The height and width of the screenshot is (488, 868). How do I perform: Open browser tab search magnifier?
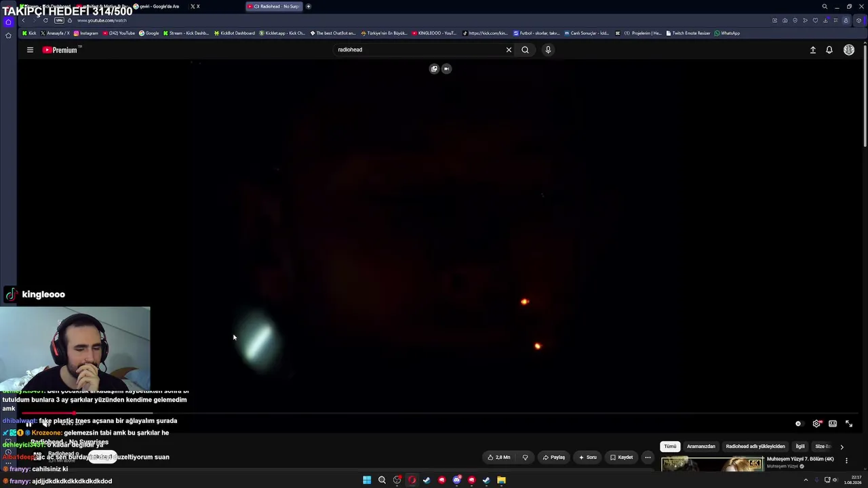[x=825, y=7]
